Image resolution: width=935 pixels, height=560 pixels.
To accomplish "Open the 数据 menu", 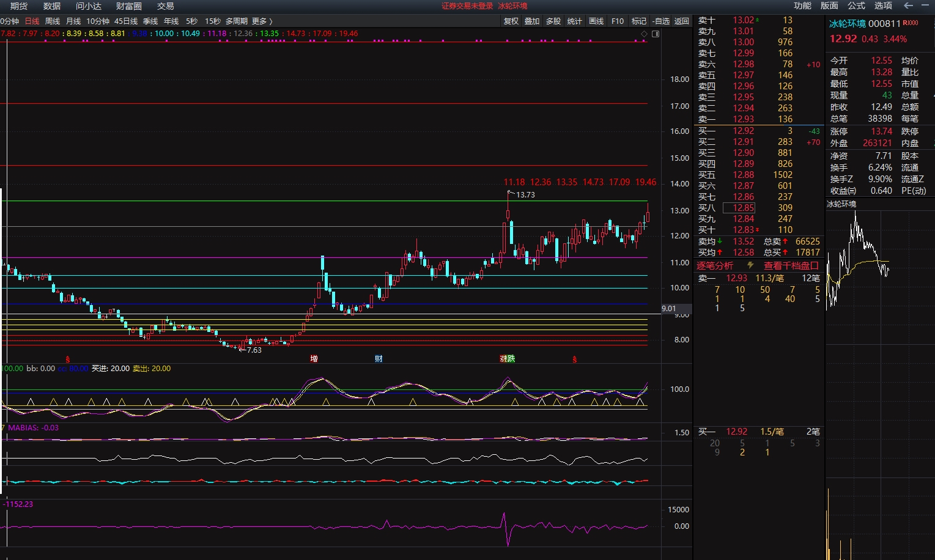I will pos(52,6).
